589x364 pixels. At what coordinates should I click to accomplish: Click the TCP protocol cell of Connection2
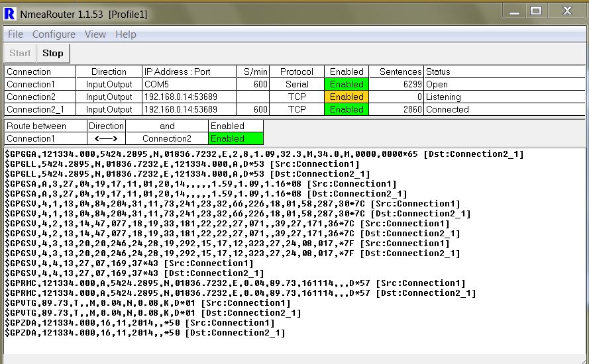[297, 97]
